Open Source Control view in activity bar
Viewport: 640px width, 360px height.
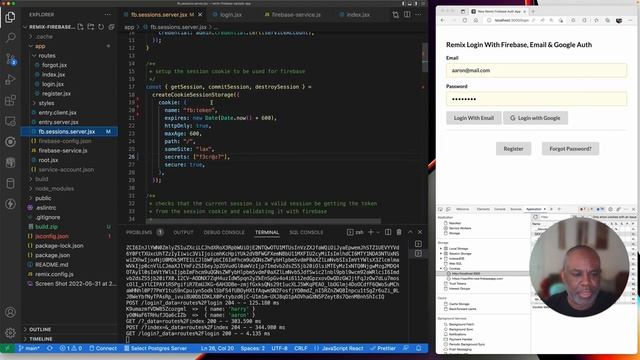click(10, 59)
